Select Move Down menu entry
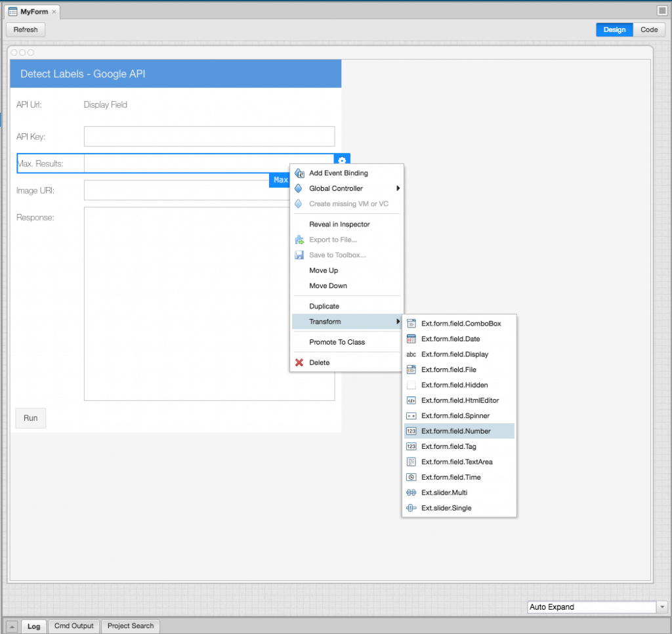Image resolution: width=672 pixels, height=634 pixels. [346, 286]
